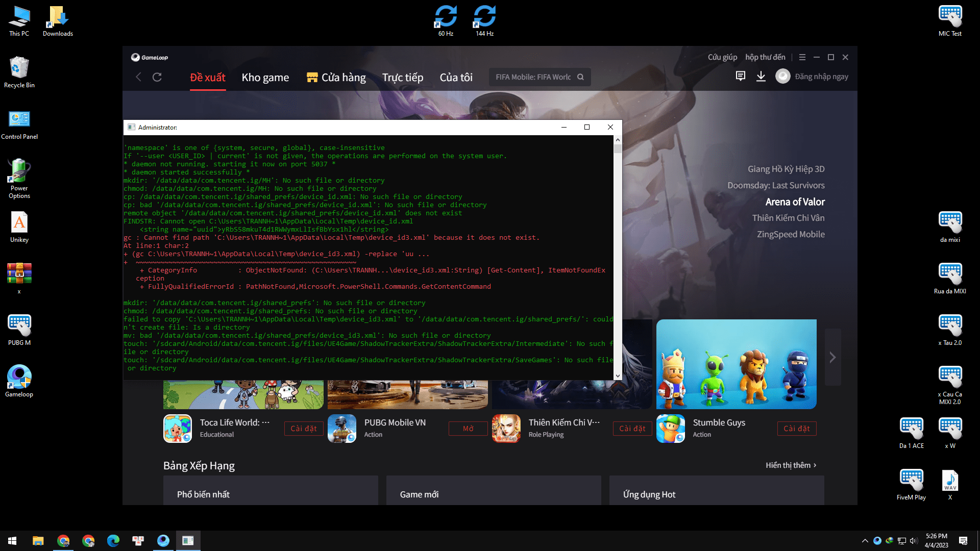
Task: Open Rua da MIXI shortcut
Action: coord(950,279)
